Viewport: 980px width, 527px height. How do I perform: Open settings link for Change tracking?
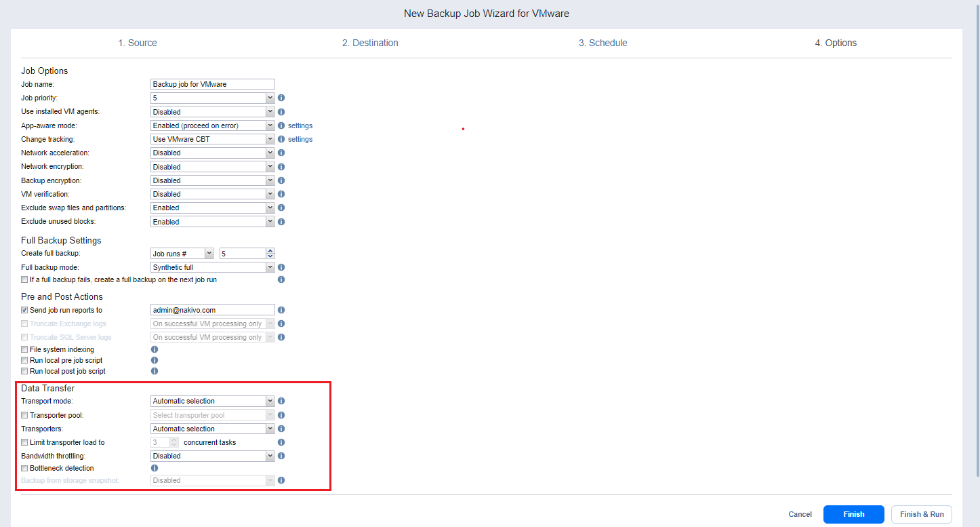pyautogui.click(x=300, y=139)
